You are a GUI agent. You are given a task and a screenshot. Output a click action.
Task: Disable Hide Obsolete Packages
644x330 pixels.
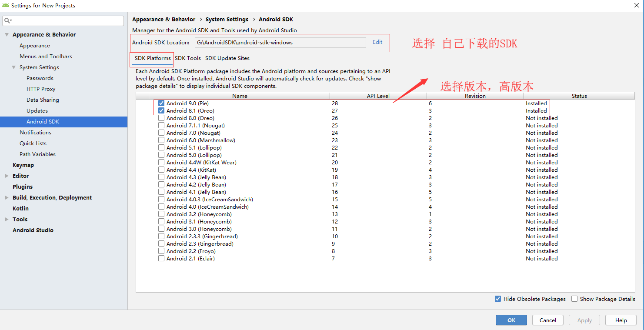[x=498, y=299]
